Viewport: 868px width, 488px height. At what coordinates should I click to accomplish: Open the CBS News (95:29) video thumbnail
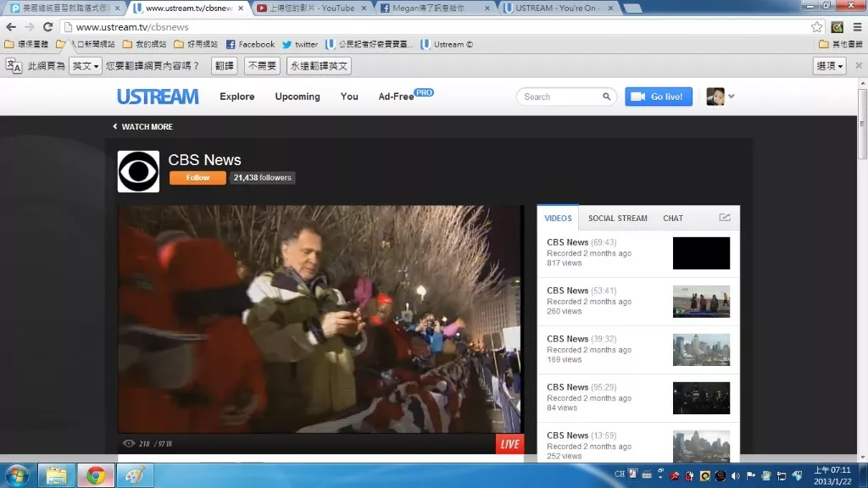(701, 398)
